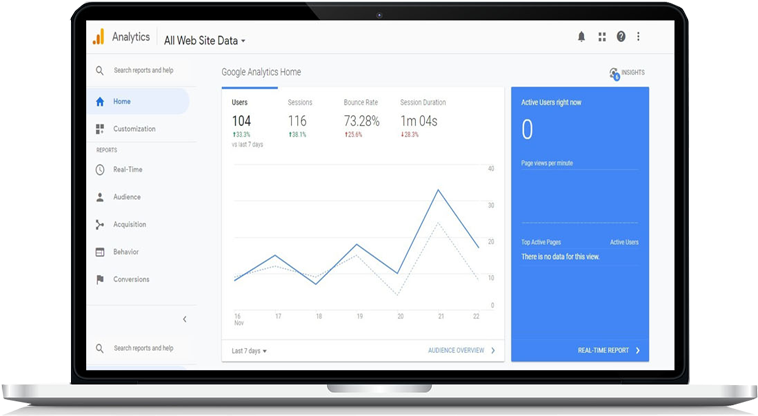Click the help question mark icon
Image resolution: width=758 pixels, height=416 pixels.
click(x=621, y=37)
